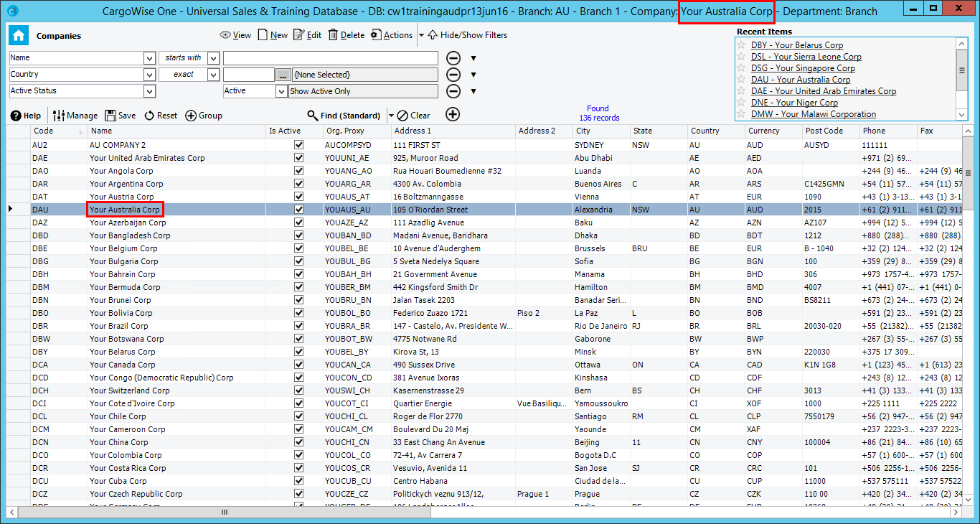Sort by the Code column header
980x524 pixels.
point(59,131)
